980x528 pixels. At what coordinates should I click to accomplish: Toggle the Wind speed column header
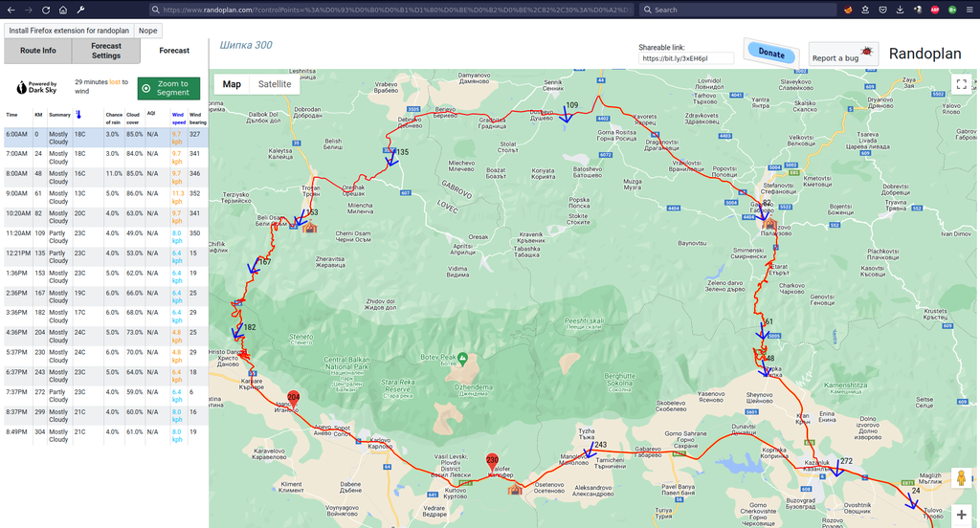pos(179,118)
